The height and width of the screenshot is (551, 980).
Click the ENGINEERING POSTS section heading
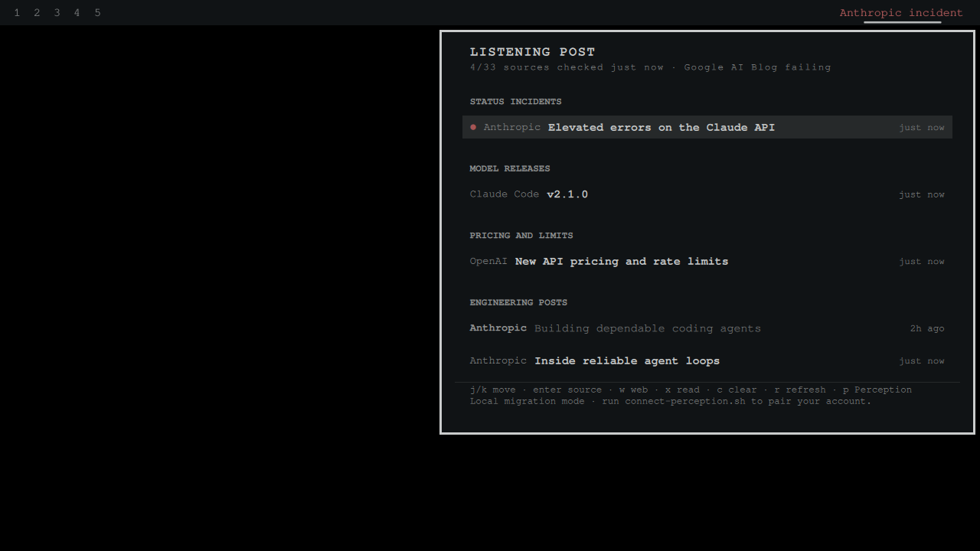pos(518,302)
